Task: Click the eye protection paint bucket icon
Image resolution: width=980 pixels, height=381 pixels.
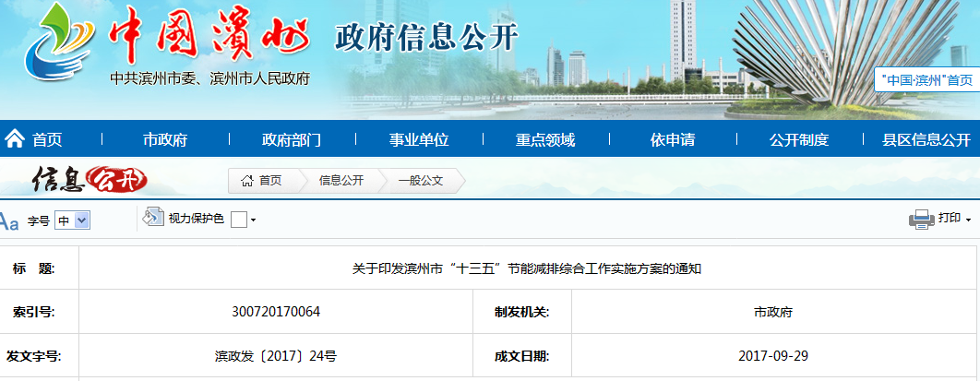Action: (153, 218)
